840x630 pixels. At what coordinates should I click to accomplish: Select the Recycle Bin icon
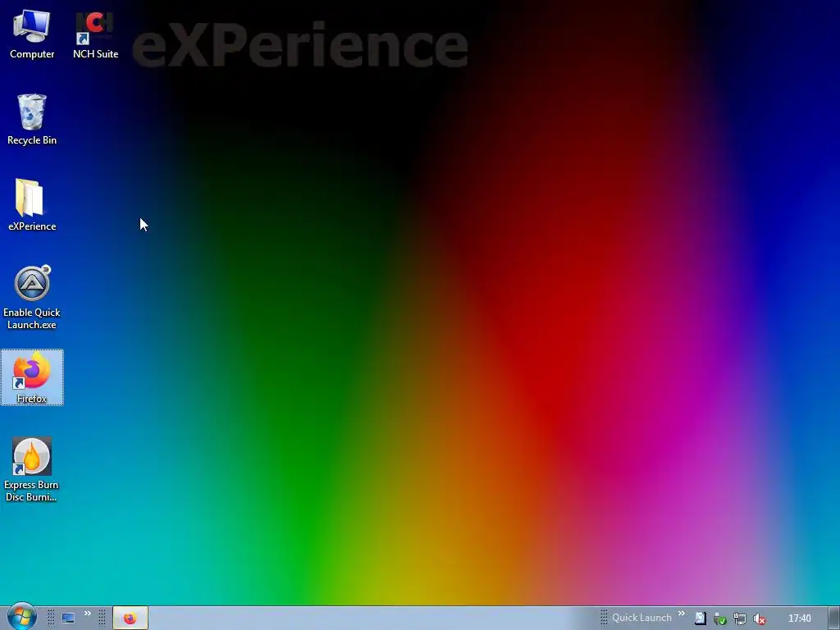click(x=32, y=120)
